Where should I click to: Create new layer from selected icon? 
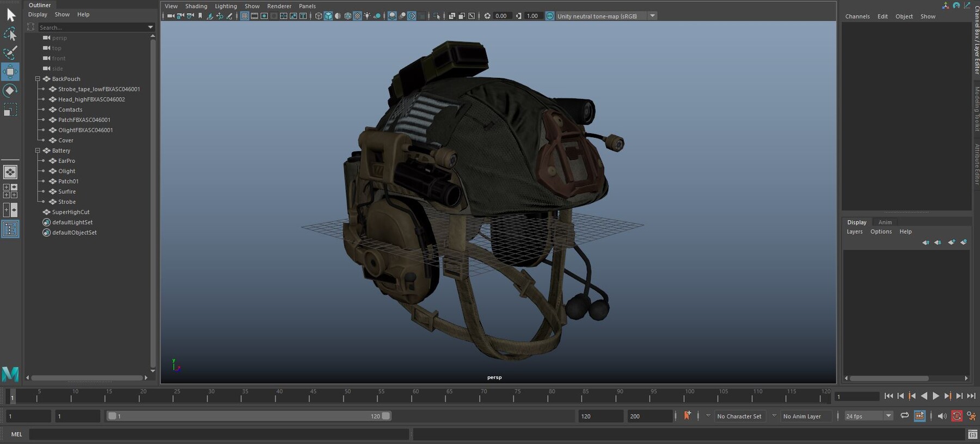click(964, 242)
